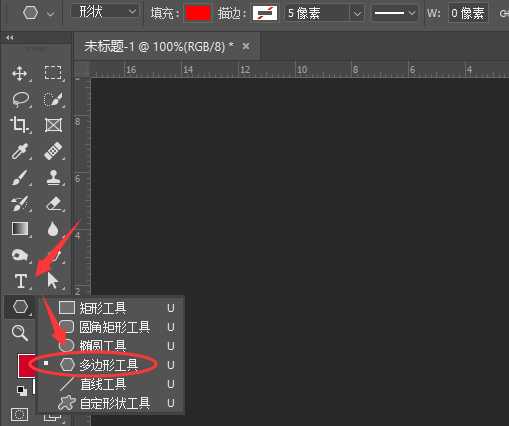Close the 未标题-1 document tab

pos(246,46)
